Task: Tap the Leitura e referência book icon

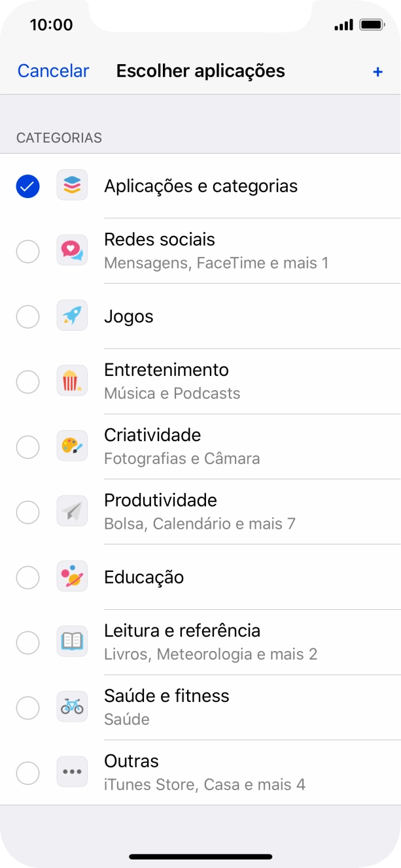Action: [72, 642]
